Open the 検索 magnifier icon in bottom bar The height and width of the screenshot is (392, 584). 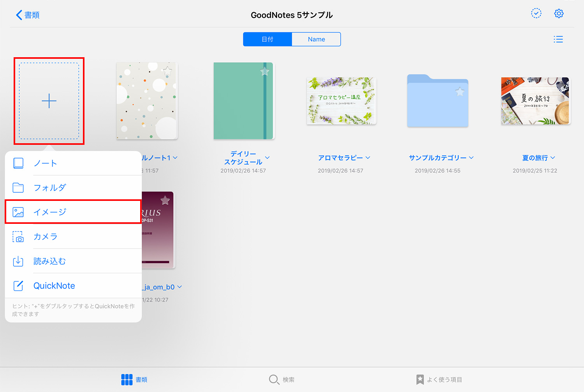[274, 380]
